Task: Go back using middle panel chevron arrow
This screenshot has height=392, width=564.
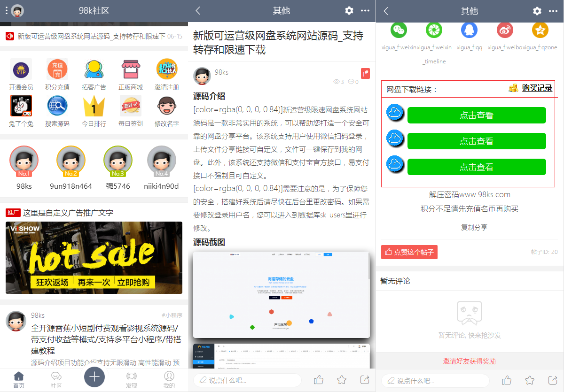Action: click(198, 11)
